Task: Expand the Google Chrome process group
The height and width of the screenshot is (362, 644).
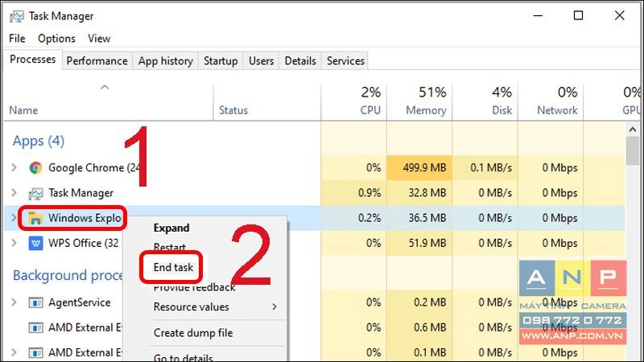Action: 14,167
